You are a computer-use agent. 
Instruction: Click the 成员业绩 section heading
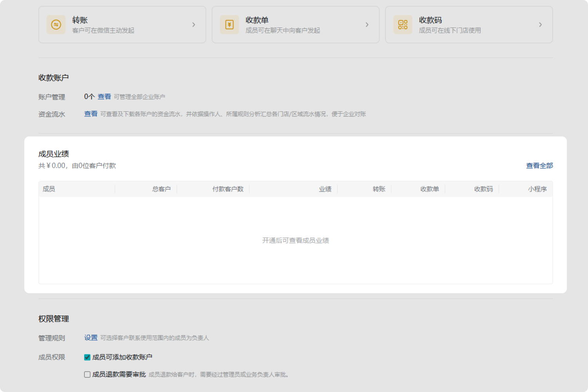[54, 154]
